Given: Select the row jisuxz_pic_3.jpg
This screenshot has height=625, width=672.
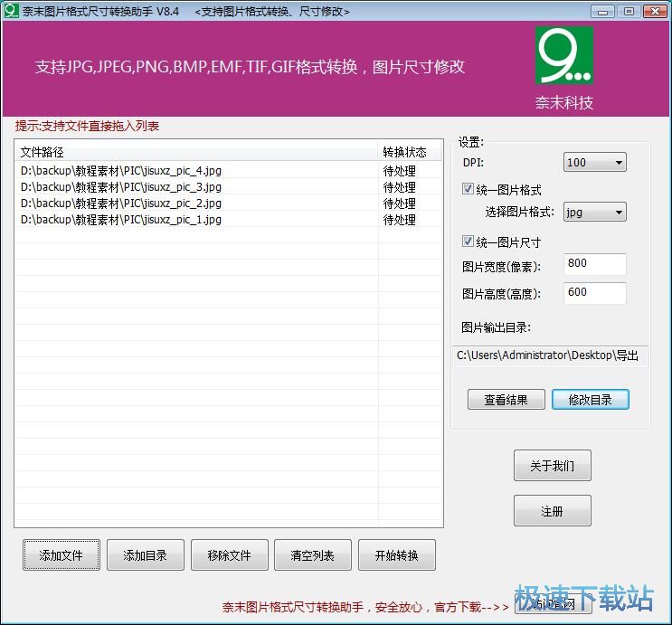Looking at the screenshot, I should tap(229, 187).
